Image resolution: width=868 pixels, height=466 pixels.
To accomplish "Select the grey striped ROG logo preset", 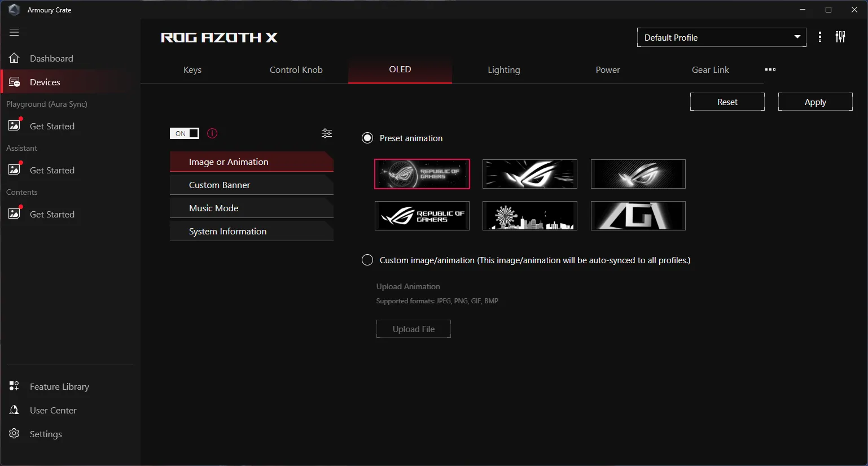I will (x=638, y=174).
